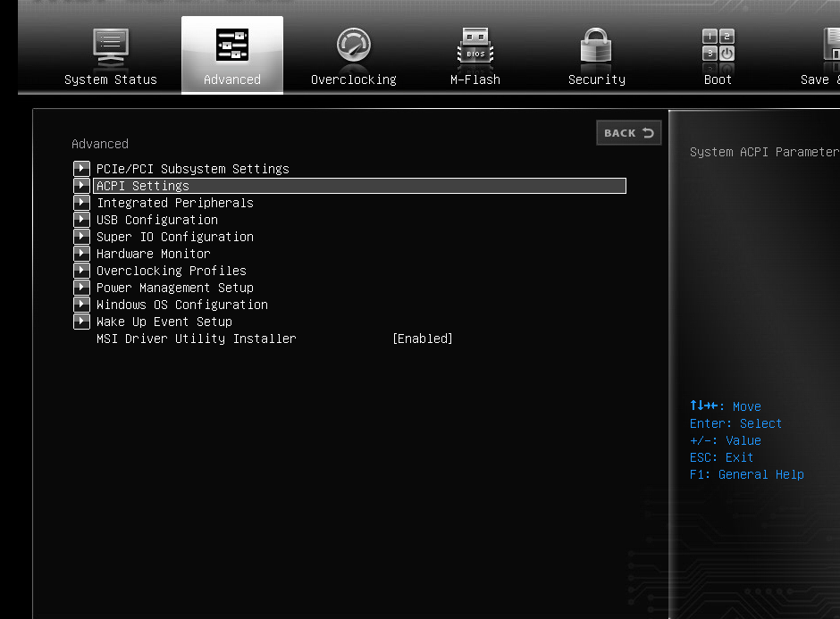This screenshot has height=619, width=840.
Task: Expand arrow beside PCIe/PCI Subsystem Settings
Action: click(81, 169)
